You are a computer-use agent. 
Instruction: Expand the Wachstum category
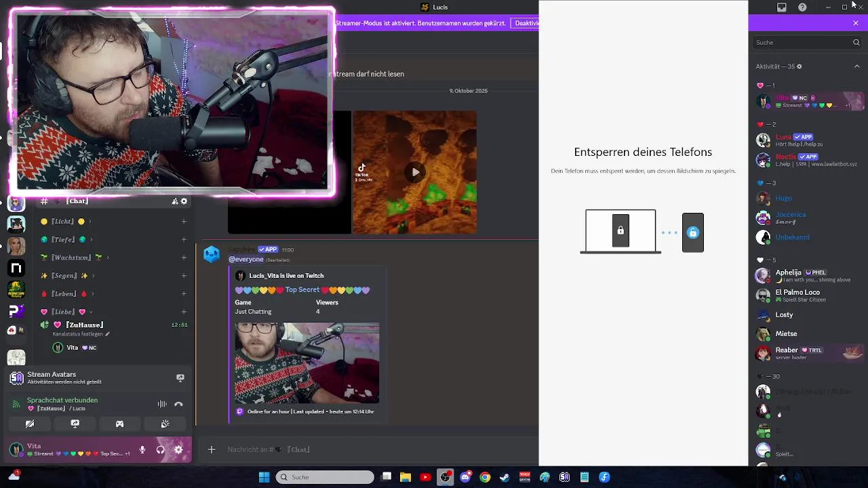[75, 258]
